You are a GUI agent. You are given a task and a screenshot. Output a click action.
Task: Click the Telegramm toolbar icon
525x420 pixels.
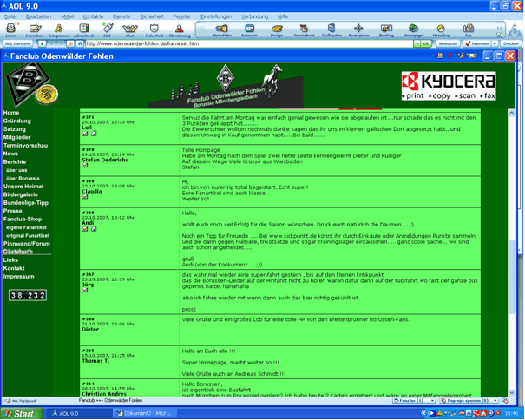pyautogui.click(x=58, y=29)
